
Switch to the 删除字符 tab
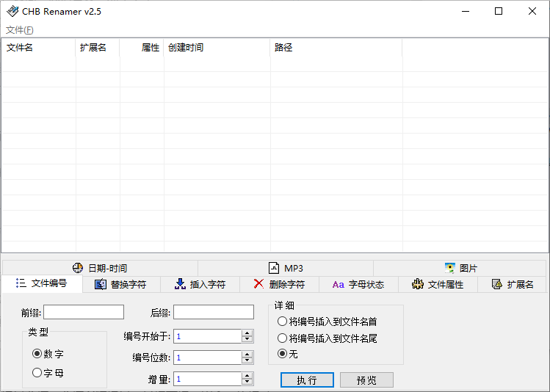pyautogui.click(x=279, y=284)
